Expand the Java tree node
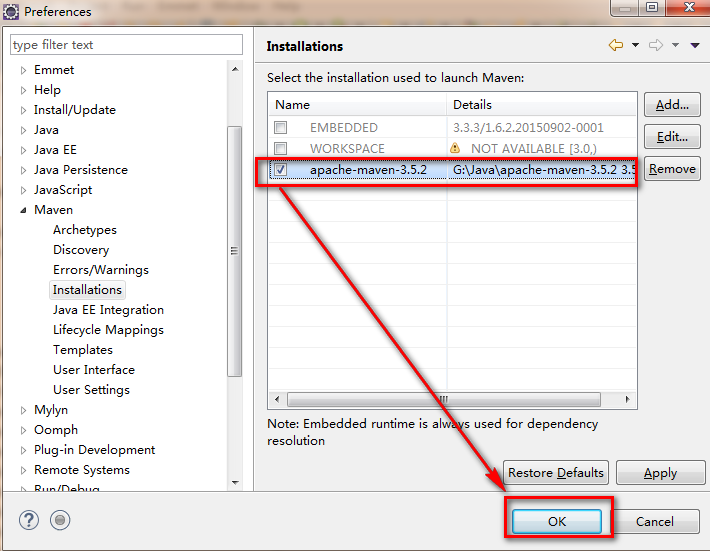Screen dimensions: 710x551 24,130
